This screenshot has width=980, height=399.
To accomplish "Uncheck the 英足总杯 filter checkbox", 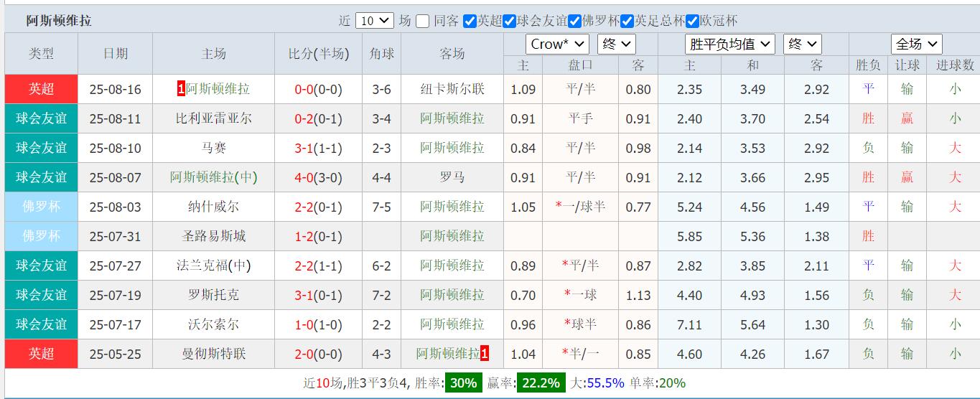I will tap(627, 22).
